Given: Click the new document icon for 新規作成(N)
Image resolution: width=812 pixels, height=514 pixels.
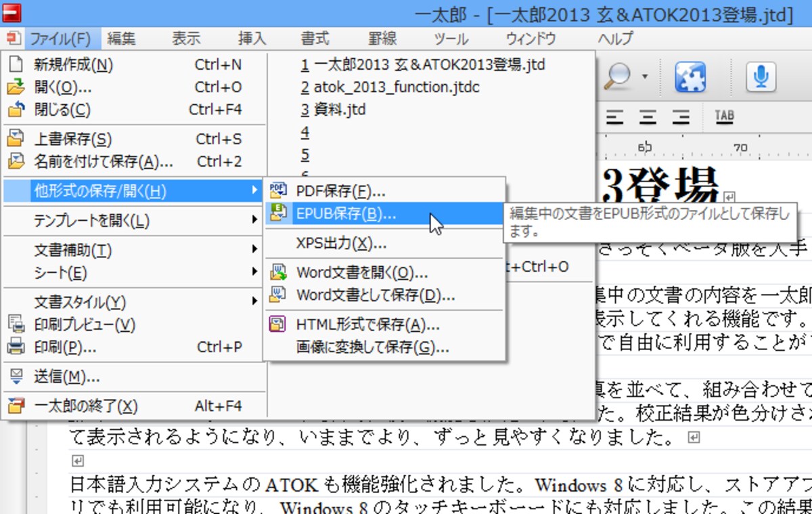Looking at the screenshot, I should tap(15, 65).
